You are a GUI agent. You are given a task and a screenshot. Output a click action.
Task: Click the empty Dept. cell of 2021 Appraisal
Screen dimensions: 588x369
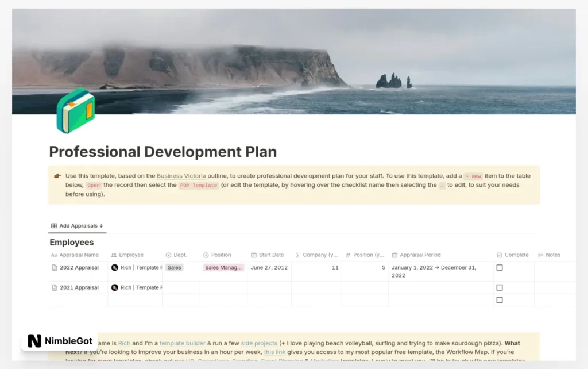181,287
